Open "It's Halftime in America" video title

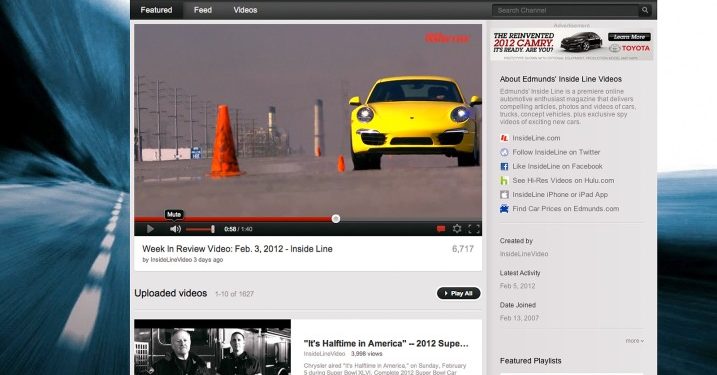pos(386,343)
